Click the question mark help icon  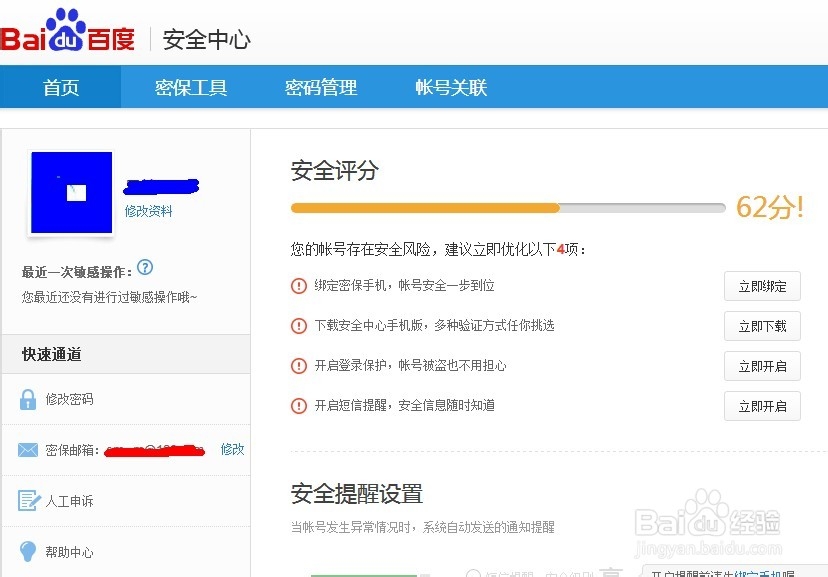[145, 268]
